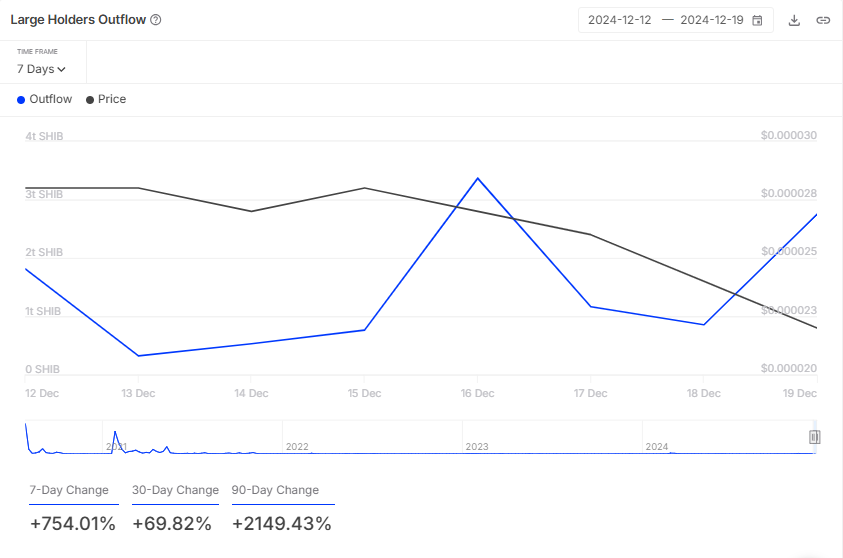
Task: Click the help icon beside Large Holders Outflow
Action: click(155, 20)
